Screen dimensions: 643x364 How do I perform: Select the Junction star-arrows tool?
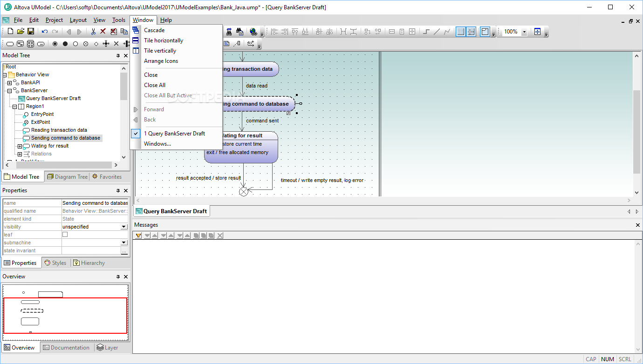pos(106,44)
